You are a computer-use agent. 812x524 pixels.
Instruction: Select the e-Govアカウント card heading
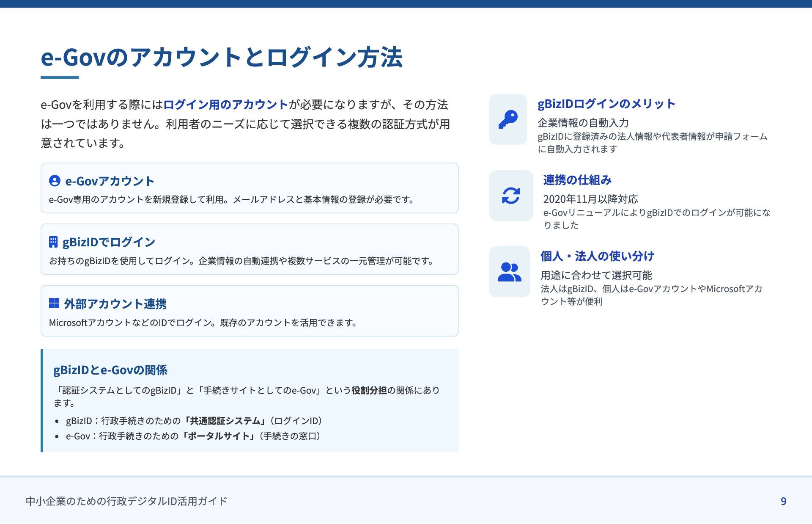pos(110,181)
